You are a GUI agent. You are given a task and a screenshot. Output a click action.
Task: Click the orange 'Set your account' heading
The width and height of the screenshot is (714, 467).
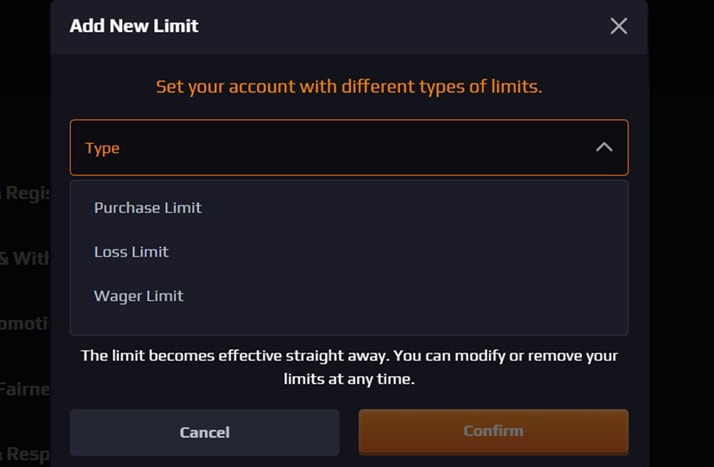(x=349, y=86)
